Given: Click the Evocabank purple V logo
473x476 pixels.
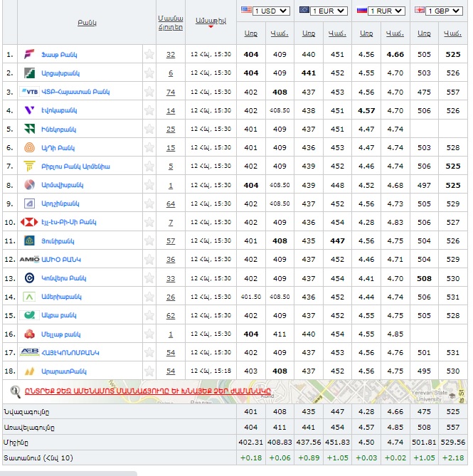Looking at the screenshot, I should (x=29, y=110).
